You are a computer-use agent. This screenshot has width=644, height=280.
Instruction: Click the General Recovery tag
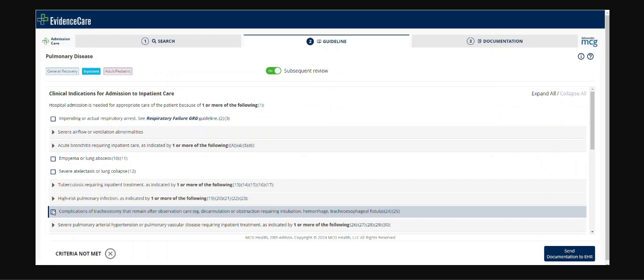[x=62, y=71]
